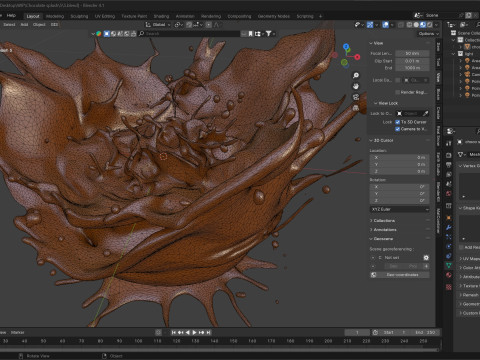
Task: Click the Clip Start value field
Action: (x=412, y=61)
